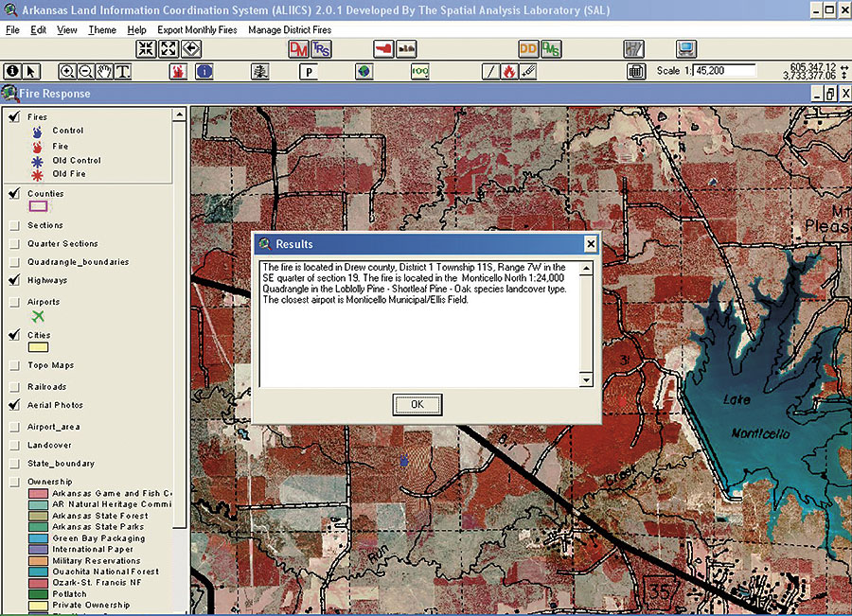Uncheck the Cities theme checkbox
Image resolution: width=852 pixels, height=616 pixels.
[x=14, y=335]
